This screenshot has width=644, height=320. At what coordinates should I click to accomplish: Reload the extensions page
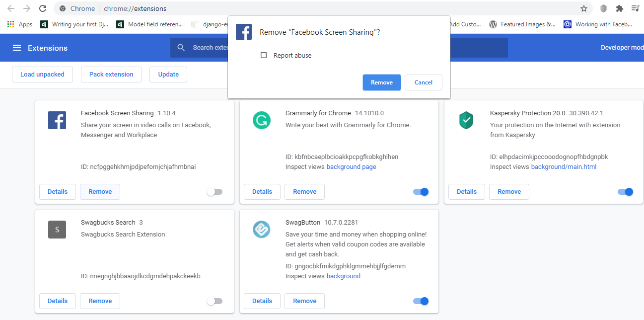point(43,8)
